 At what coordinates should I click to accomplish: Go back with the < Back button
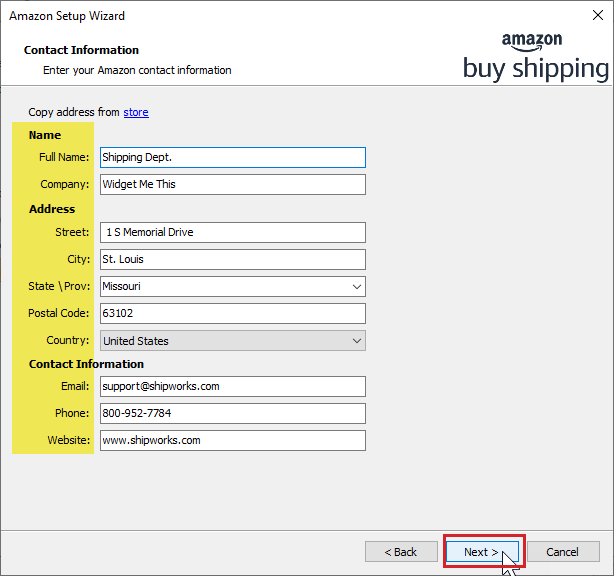pos(401,552)
